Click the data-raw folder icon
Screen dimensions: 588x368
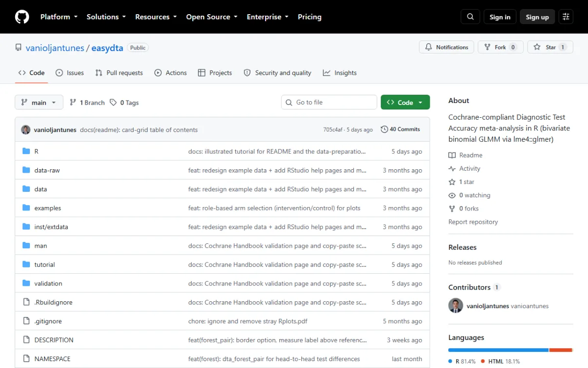click(26, 170)
